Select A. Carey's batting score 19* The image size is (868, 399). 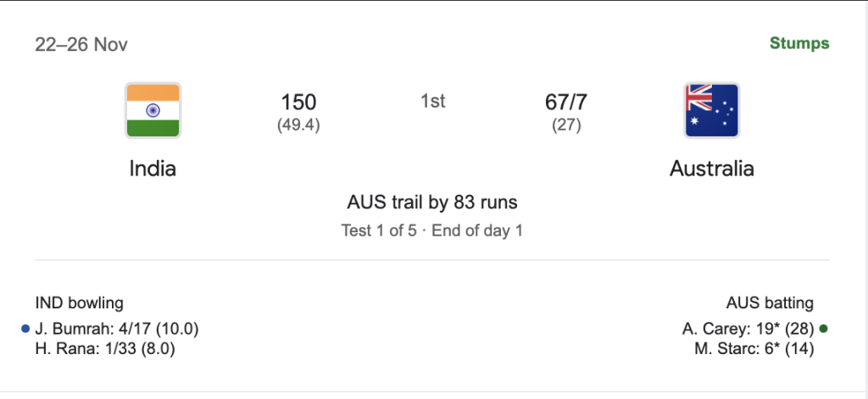coord(748,329)
